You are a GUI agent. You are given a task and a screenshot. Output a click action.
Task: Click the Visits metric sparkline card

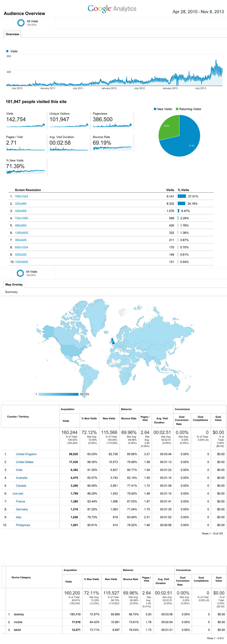pyautogui.click(x=26, y=120)
